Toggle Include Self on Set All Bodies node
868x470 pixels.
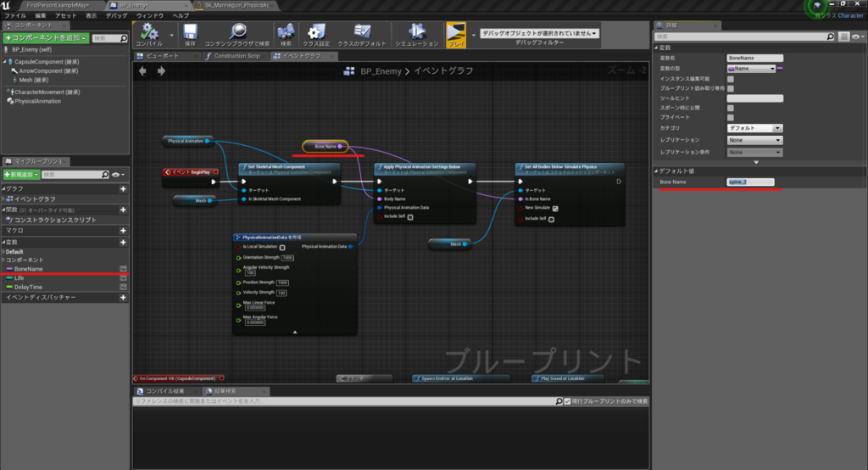(x=551, y=220)
